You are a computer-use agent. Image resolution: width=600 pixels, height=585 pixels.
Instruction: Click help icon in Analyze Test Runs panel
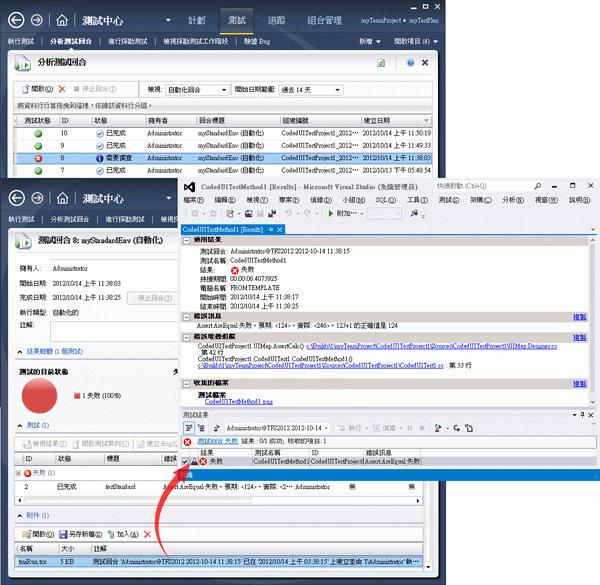click(411, 63)
